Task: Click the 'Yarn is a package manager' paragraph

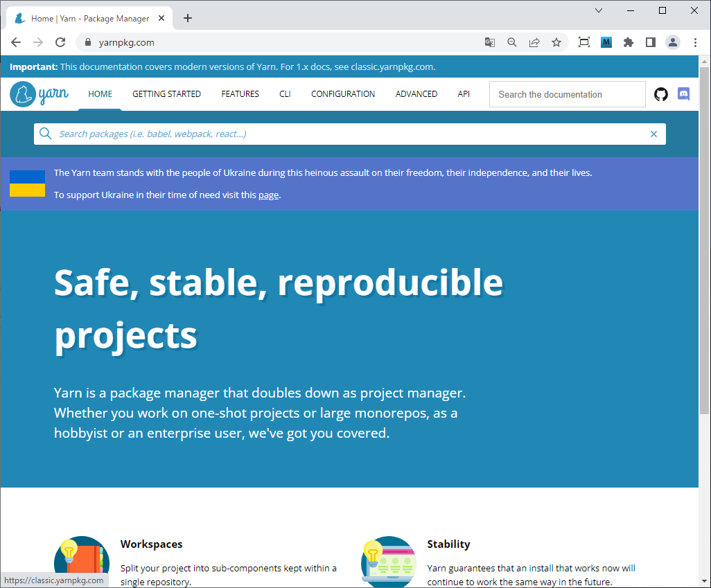Action: [260, 413]
